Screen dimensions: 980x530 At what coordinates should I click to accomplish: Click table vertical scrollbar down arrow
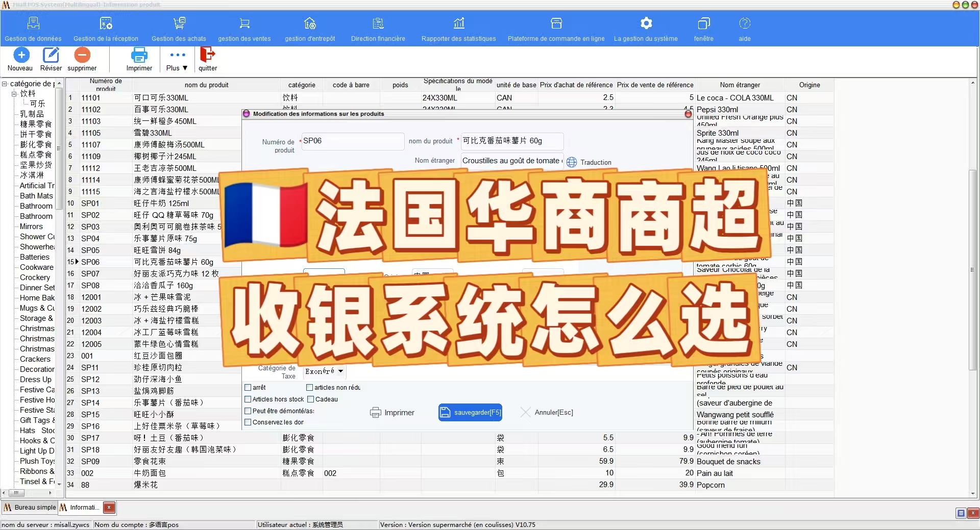(973, 494)
